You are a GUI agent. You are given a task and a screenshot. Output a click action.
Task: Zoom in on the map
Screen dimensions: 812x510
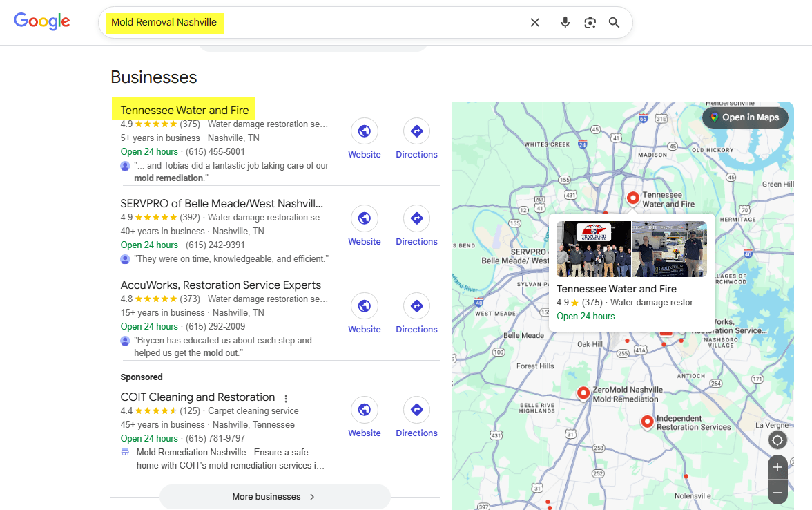(777, 467)
